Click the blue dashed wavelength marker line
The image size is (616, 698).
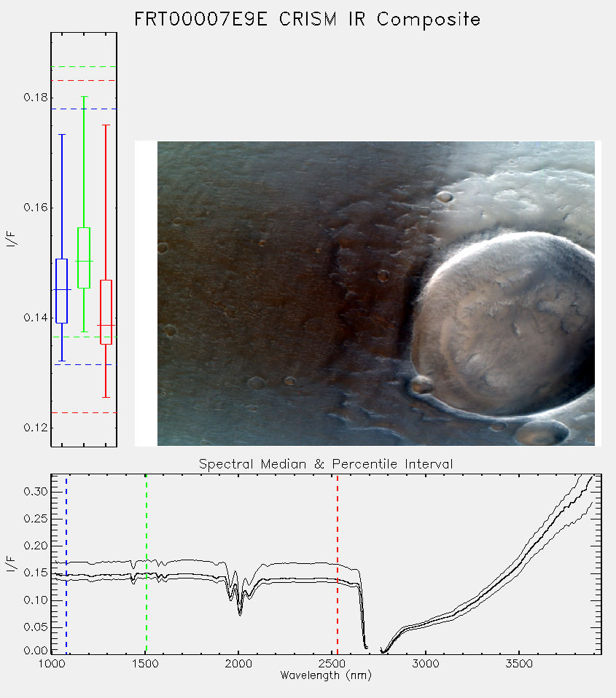click(66, 564)
